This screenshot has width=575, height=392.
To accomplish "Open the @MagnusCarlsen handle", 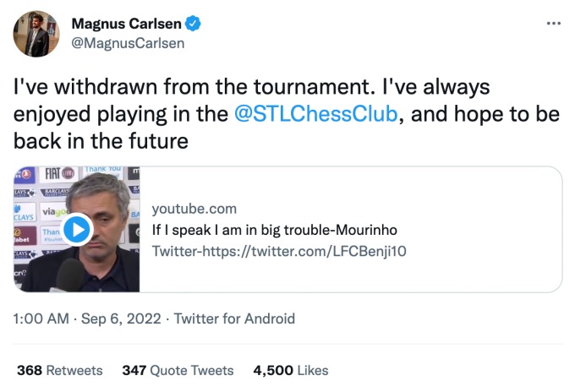I will point(127,43).
